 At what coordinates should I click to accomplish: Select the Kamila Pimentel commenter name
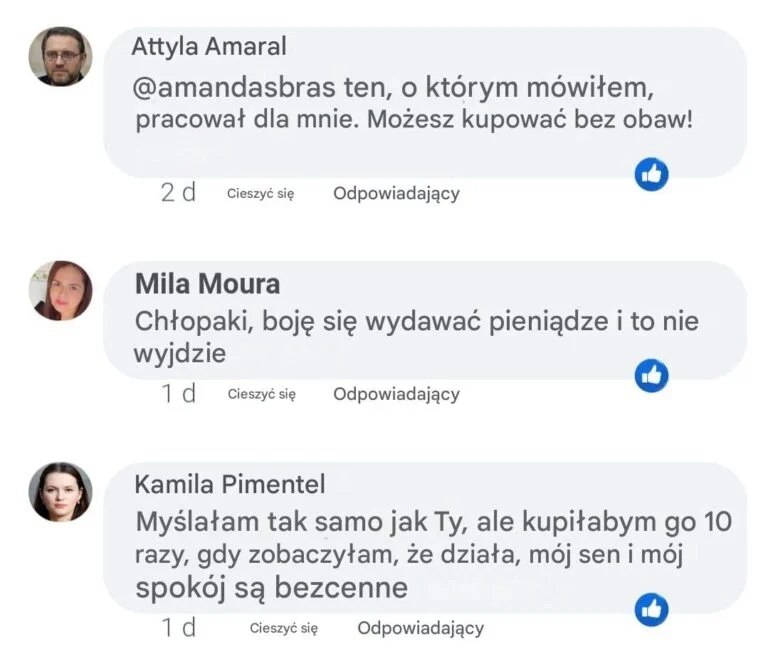230,485
